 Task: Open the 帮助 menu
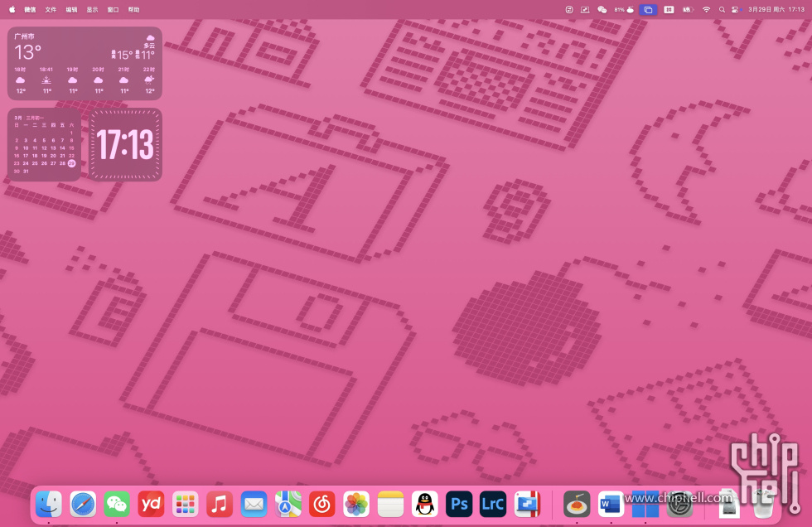[x=133, y=9]
